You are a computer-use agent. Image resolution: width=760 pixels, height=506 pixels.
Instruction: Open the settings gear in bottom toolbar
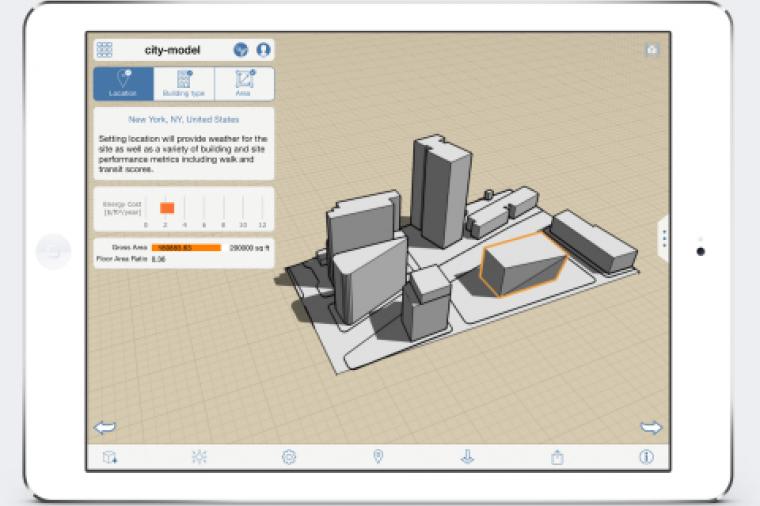[x=289, y=457]
